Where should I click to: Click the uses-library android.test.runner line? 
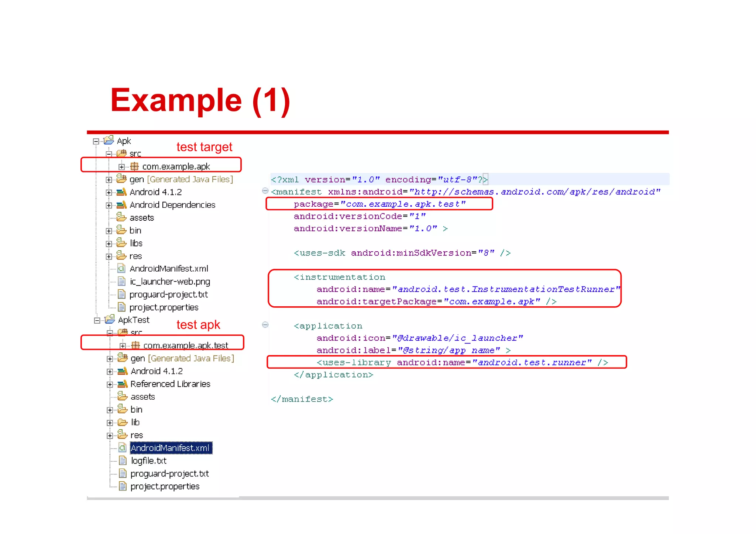[x=463, y=362]
